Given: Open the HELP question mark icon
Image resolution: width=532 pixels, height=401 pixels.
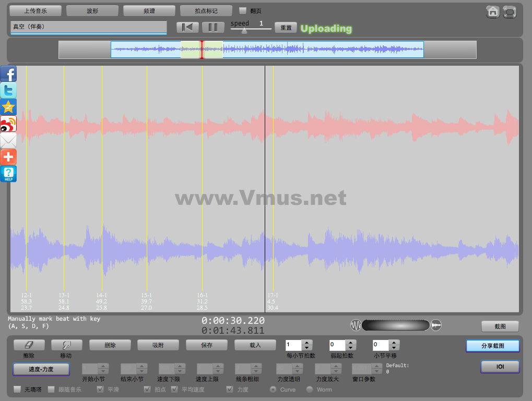Looking at the screenshot, I should 8,173.
